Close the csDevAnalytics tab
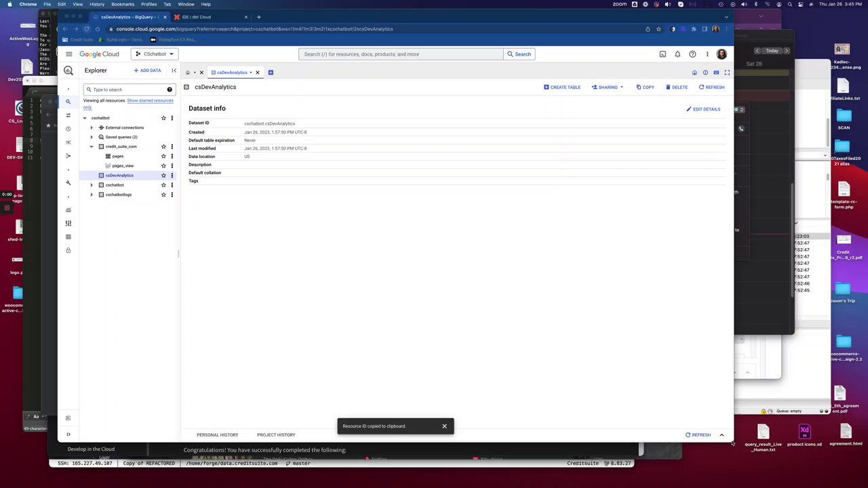This screenshot has height=488, width=868. point(257,73)
